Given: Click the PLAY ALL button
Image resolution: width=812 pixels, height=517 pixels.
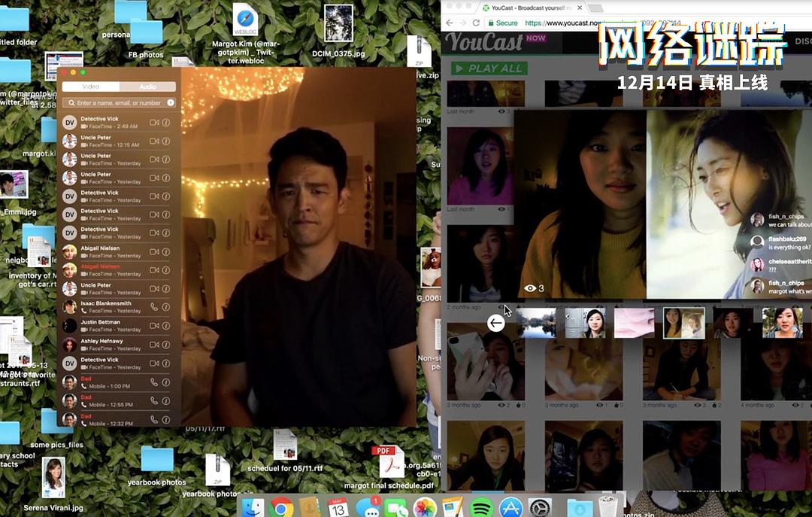Looking at the screenshot, I should click(x=489, y=68).
